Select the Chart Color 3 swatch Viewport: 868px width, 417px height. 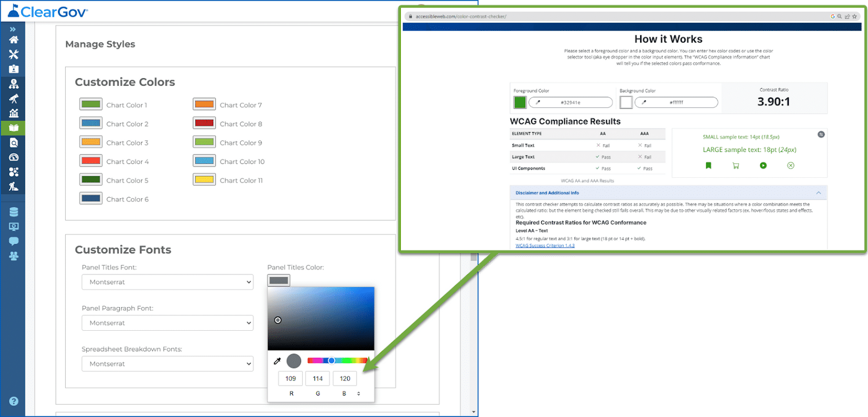coord(91,142)
